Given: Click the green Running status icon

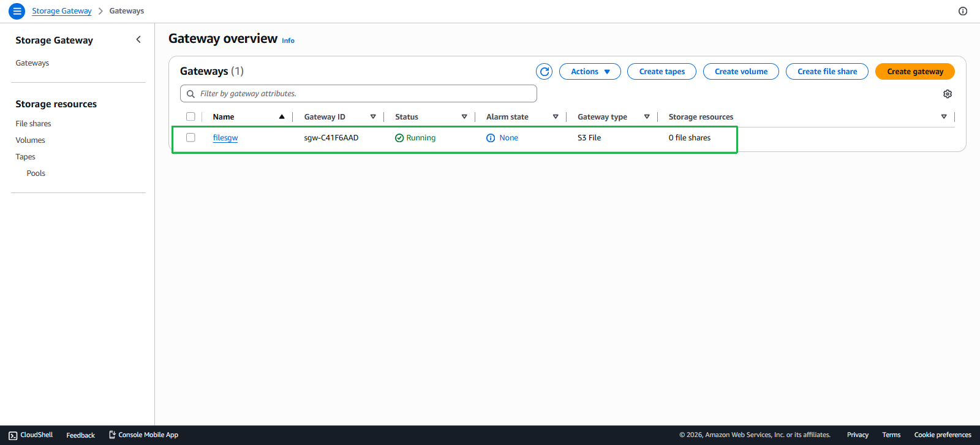Looking at the screenshot, I should click(399, 138).
